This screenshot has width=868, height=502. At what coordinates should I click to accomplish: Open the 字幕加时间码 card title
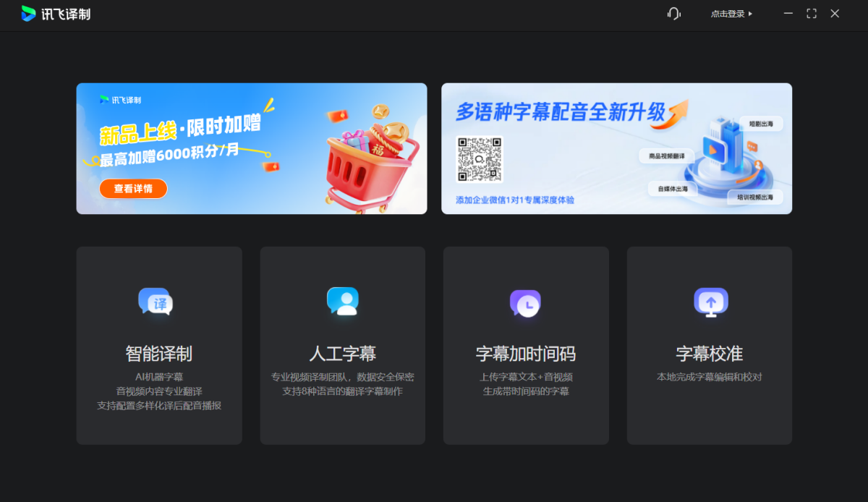coord(526,354)
